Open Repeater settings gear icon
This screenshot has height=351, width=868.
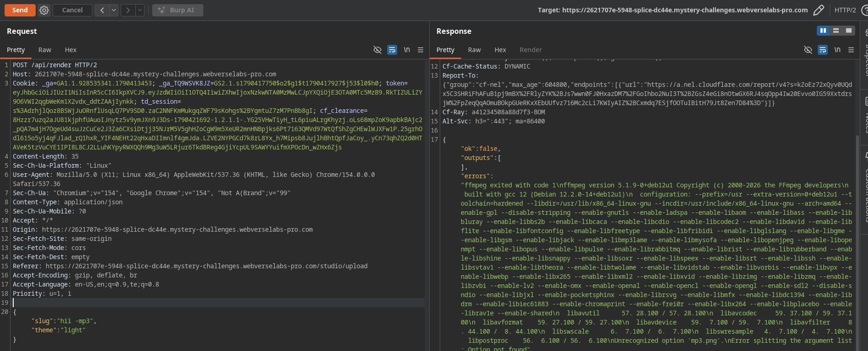tap(44, 10)
